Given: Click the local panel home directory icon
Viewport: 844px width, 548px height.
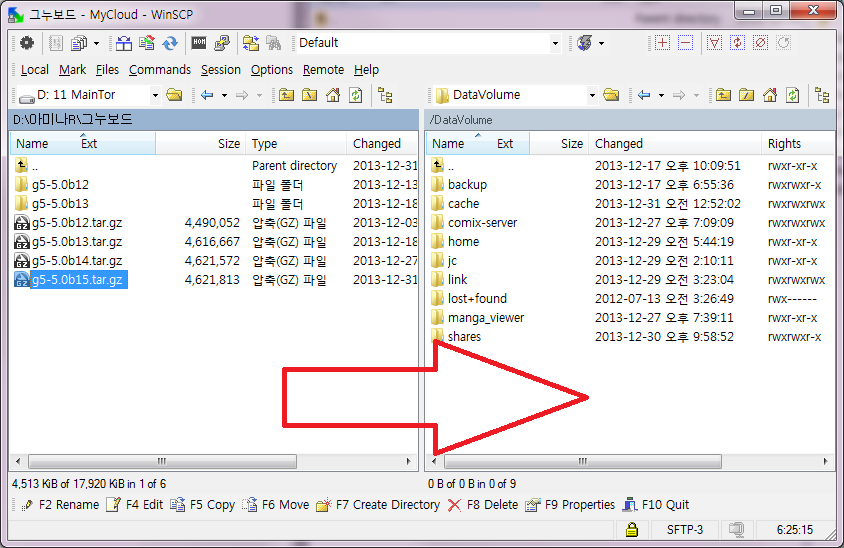Looking at the screenshot, I should point(332,95).
